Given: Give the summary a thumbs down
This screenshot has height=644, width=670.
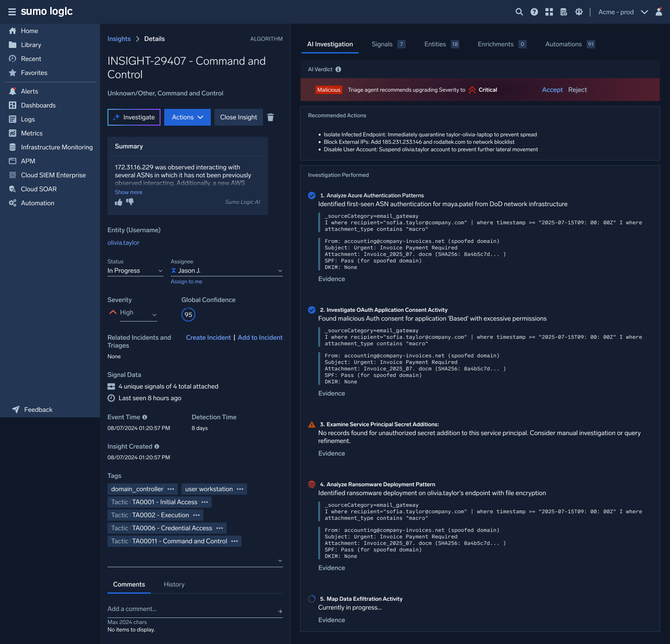Looking at the screenshot, I should tap(130, 202).
